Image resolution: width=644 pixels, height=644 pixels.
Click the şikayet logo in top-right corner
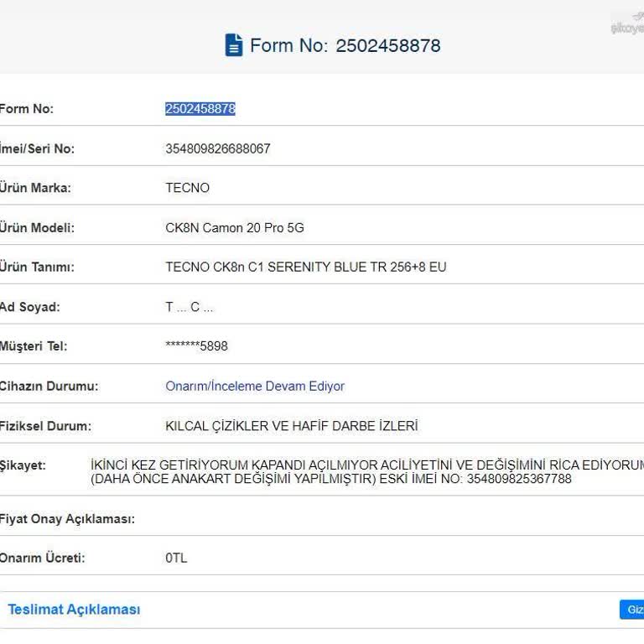tap(628, 24)
